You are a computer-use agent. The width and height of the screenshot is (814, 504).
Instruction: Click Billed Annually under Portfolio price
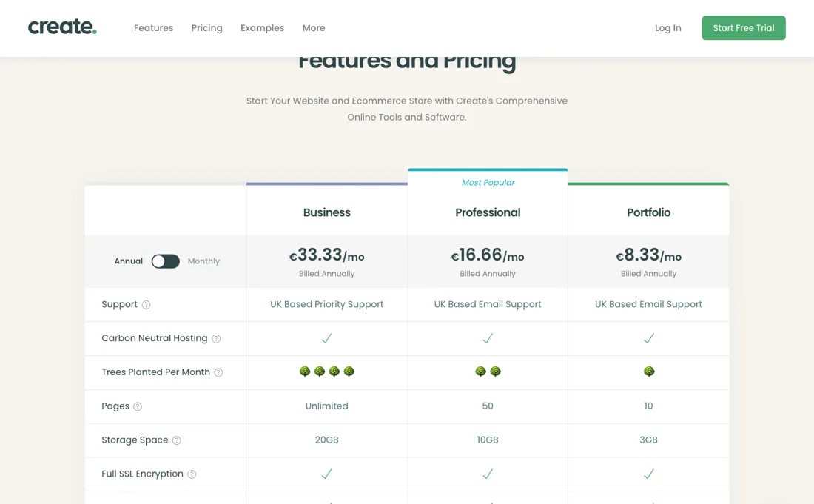(648, 274)
